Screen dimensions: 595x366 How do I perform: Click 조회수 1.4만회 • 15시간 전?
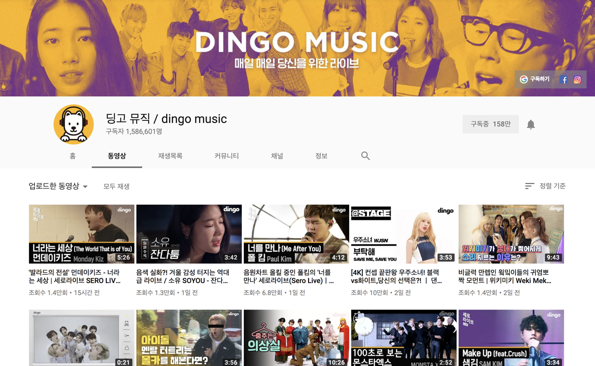(x=64, y=293)
